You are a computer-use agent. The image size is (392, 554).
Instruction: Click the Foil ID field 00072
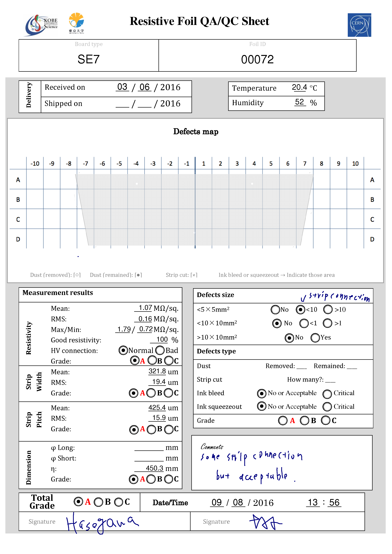[x=257, y=59]
